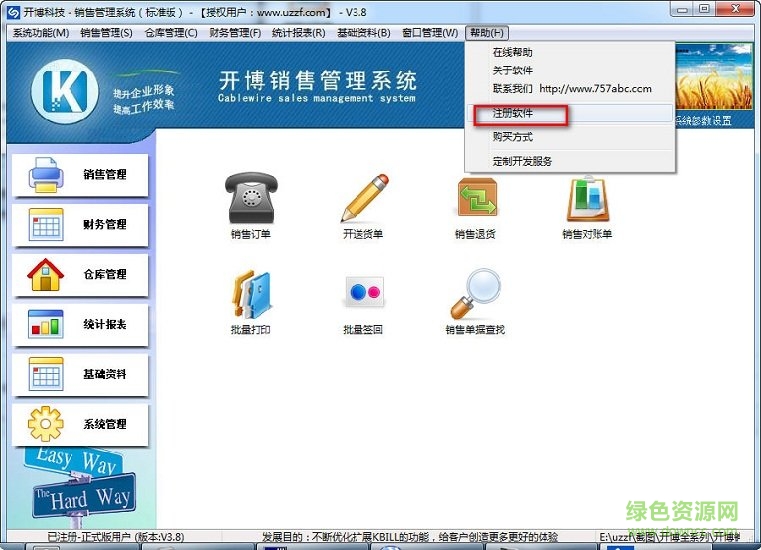Click the wheat field banner image
Viewport: 761px width, 550px height.
pyautogui.click(x=714, y=78)
